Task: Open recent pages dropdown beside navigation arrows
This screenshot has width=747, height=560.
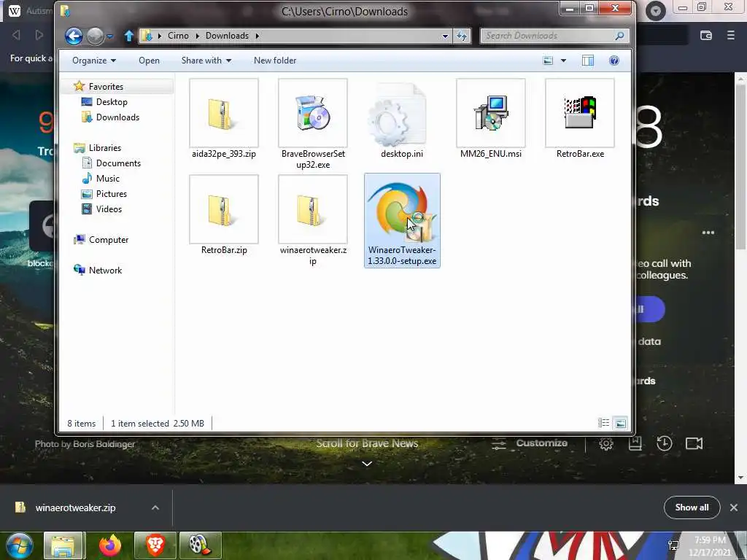Action: pyautogui.click(x=109, y=36)
